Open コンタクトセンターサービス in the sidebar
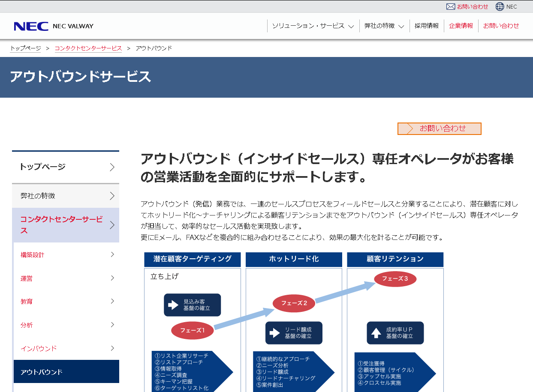Viewport: 533px width, 392px height. coord(66,225)
